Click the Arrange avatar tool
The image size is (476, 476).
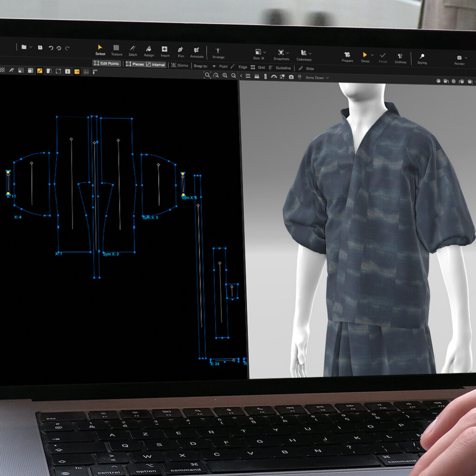[218, 53]
